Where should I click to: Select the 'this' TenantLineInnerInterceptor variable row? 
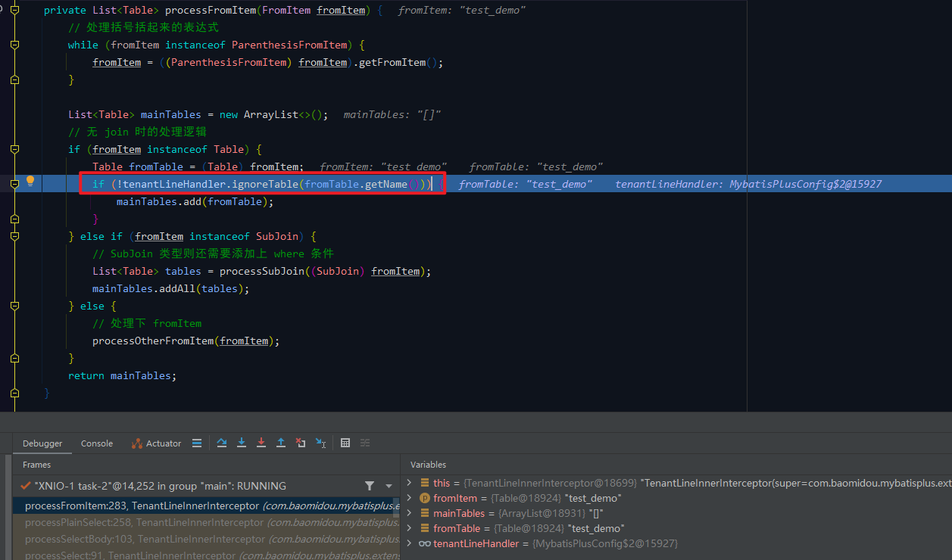[x=676, y=483]
